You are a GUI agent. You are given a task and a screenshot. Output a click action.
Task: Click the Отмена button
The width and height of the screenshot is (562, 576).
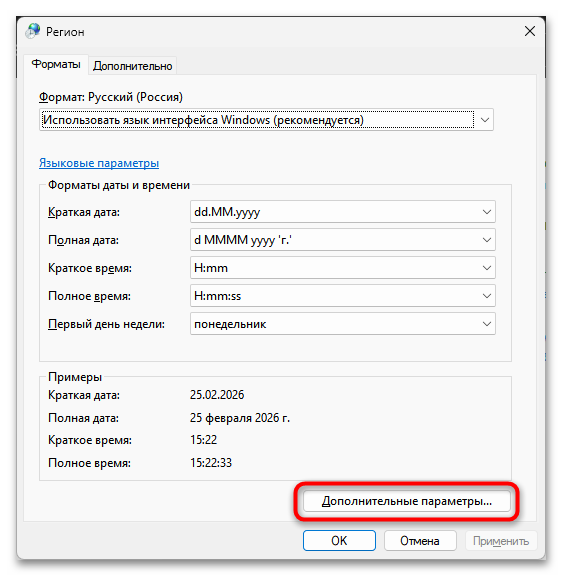tap(420, 540)
